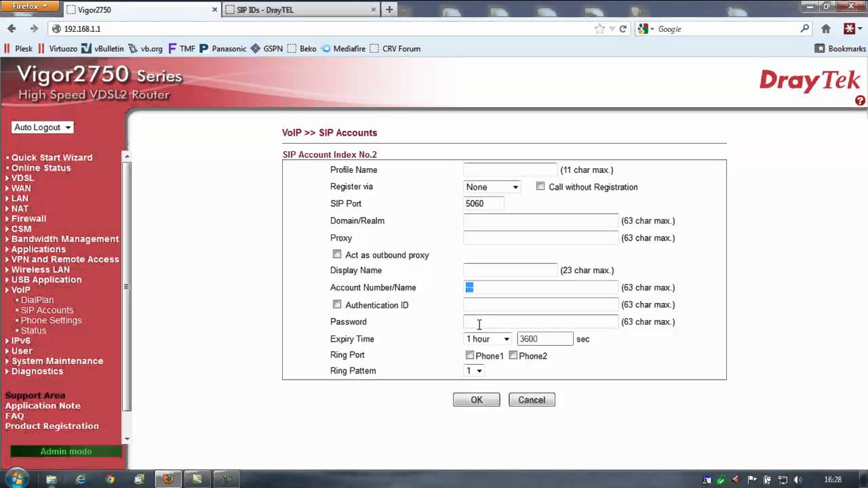Screen dimensions: 868x488
Task: Click the Password input field
Action: 540,322
